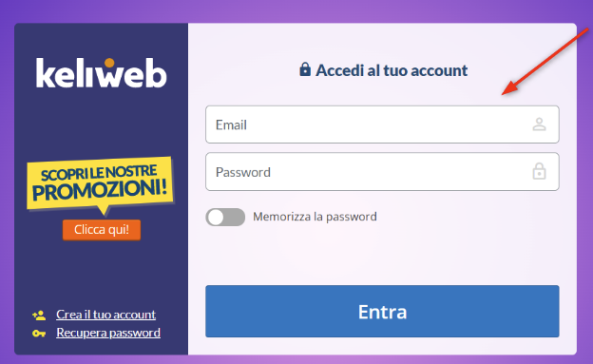The height and width of the screenshot is (364, 593).
Task: Submit login with the Entra button
Action: (x=382, y=311)
